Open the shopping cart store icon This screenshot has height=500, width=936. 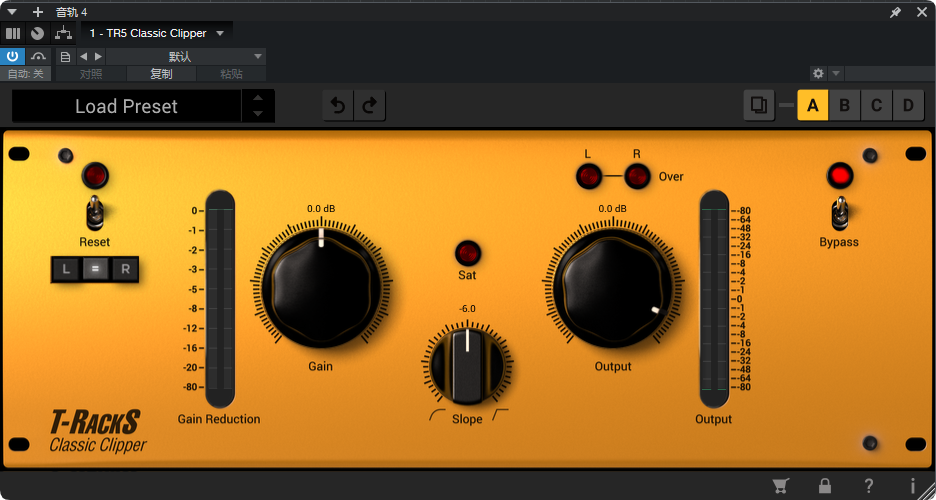pyautogui.click(x=779, y=485)
